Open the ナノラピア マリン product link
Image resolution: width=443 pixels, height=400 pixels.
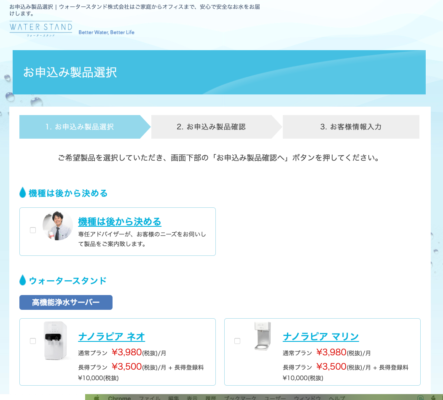pyautogui.click(x=321, y=337)
